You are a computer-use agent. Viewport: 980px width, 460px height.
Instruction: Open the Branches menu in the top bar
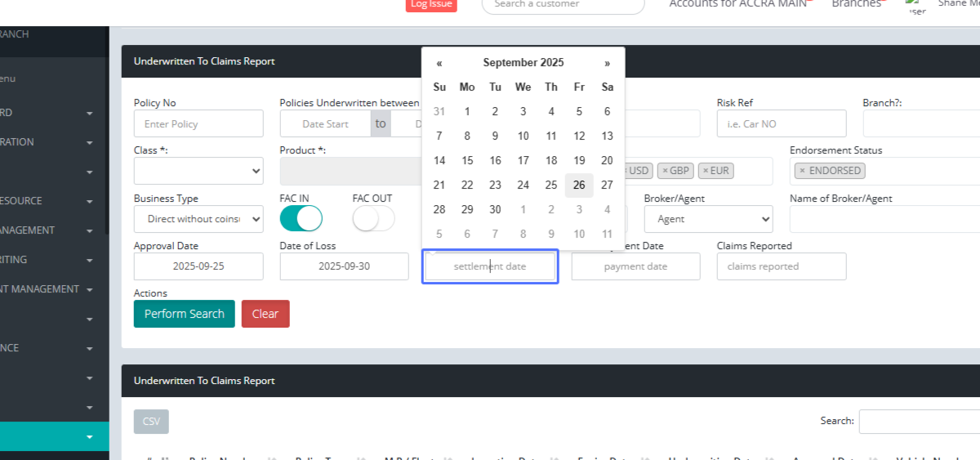(x=857, y=4)
